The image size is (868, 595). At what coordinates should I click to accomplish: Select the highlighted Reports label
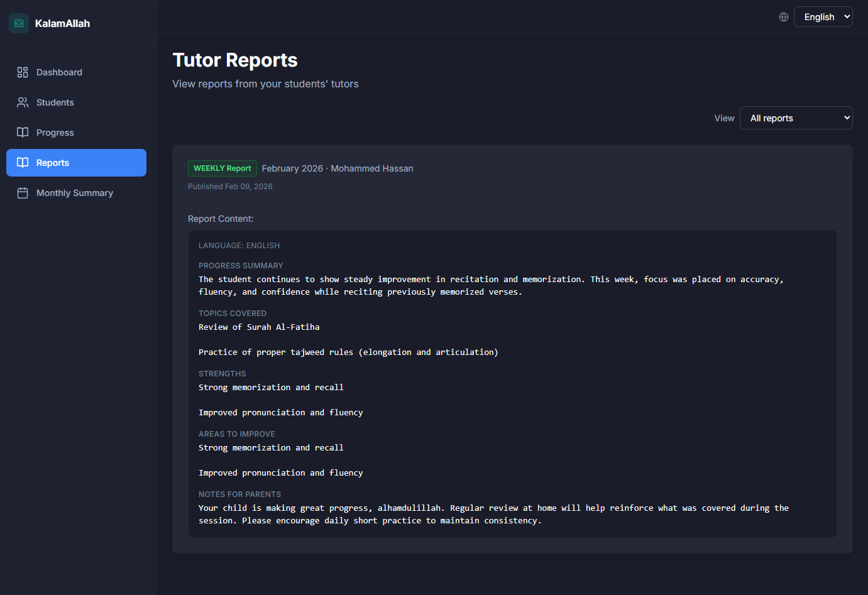point(53,163)
